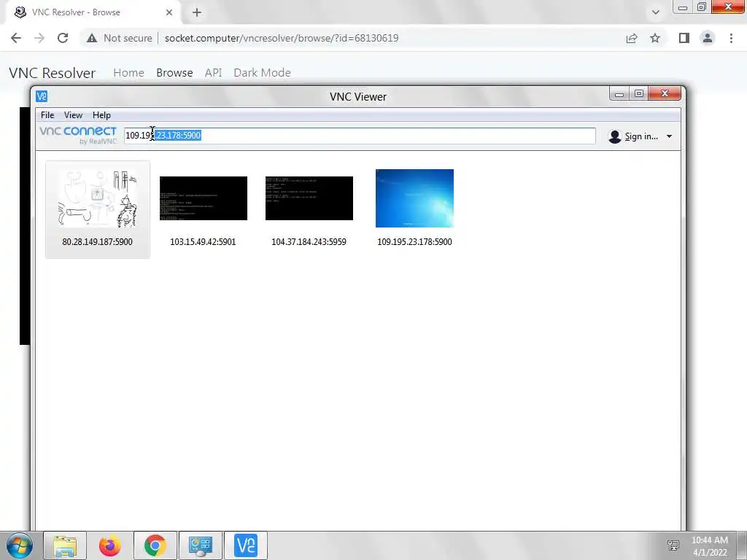
Task: Open Control Panel icon on taskbar
Action: pos(201,545)
